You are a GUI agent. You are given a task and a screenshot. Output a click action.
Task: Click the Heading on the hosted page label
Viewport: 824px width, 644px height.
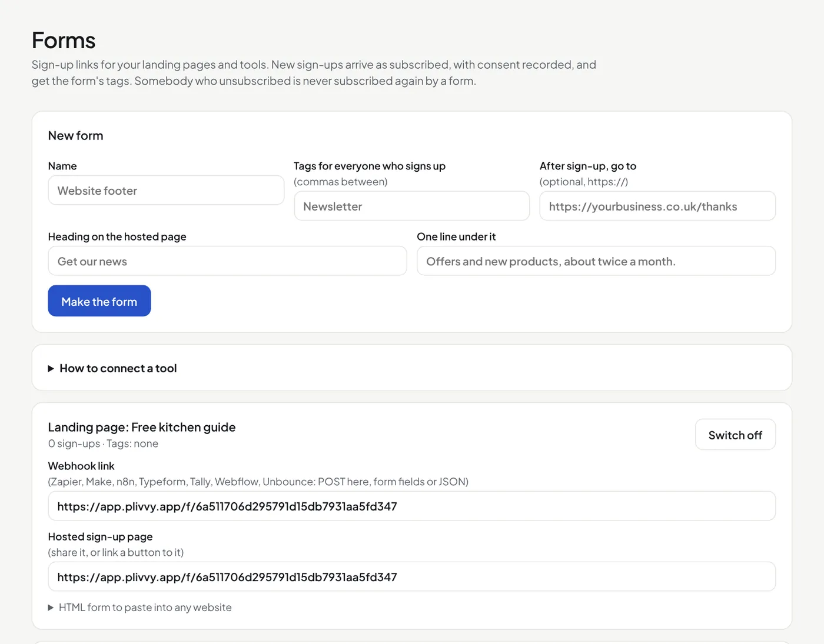117,236
